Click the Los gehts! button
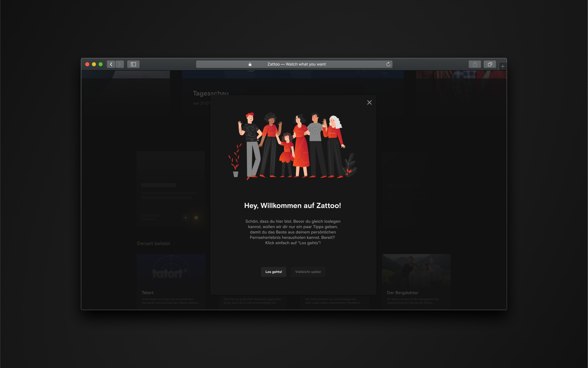Viewport: 588px width, 368px height. click(x=273, y=272)
